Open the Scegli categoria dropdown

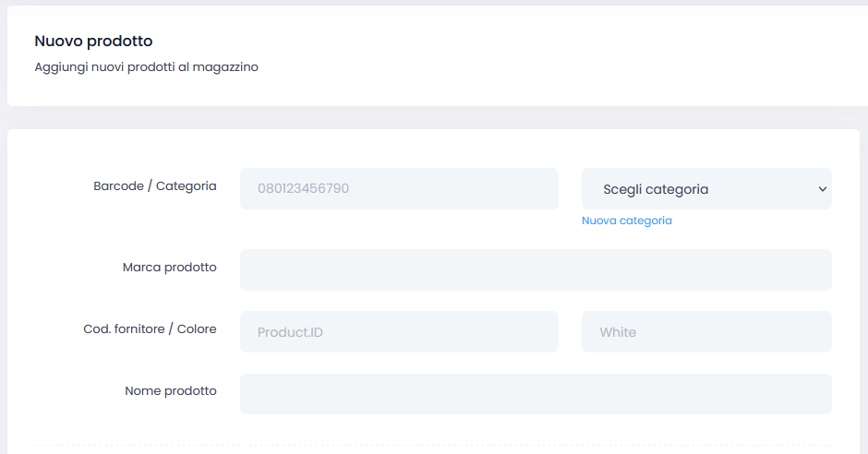(705, 188)
